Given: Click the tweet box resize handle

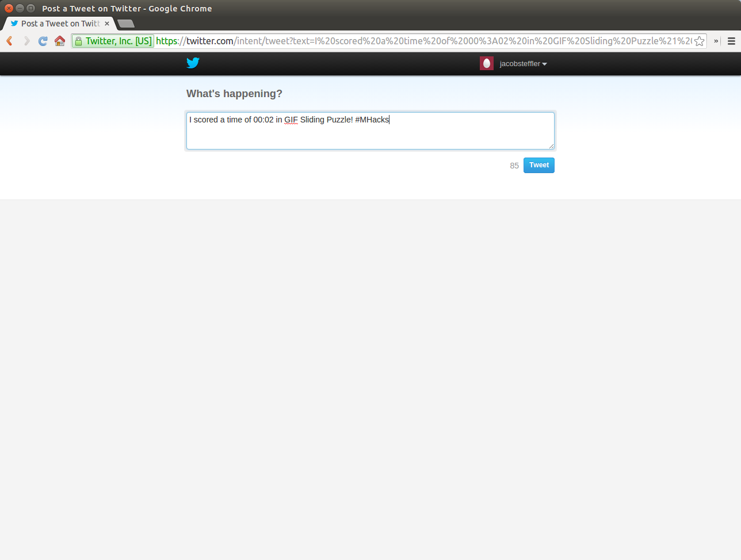Looking at the screenshot, I should tap(551, 146).
